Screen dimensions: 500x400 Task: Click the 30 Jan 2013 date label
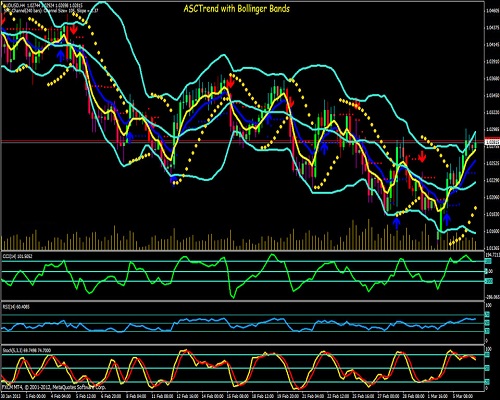pyautogui.click(x=11, y=396)
